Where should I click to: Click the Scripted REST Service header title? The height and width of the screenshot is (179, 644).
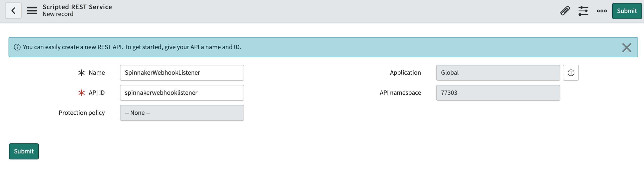[x=77, y=7]
